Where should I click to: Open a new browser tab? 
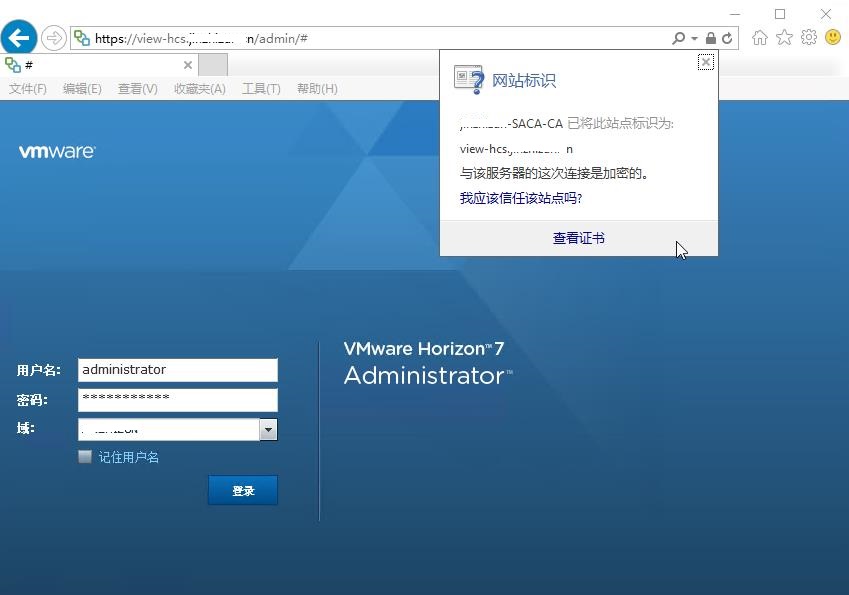click(x=210, y=63)
